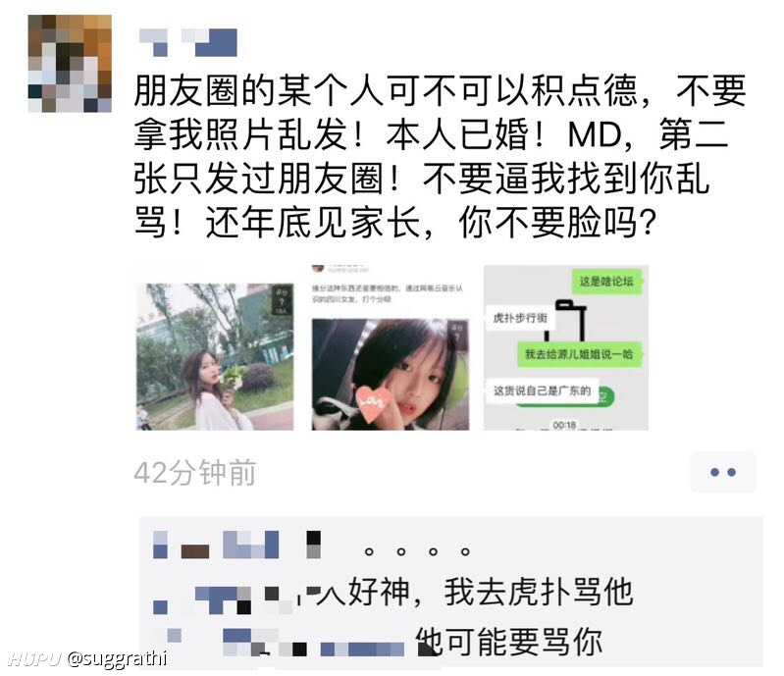Tap the 00:18 voice message bubble
784x676 pixels.
tap(564, 397)
